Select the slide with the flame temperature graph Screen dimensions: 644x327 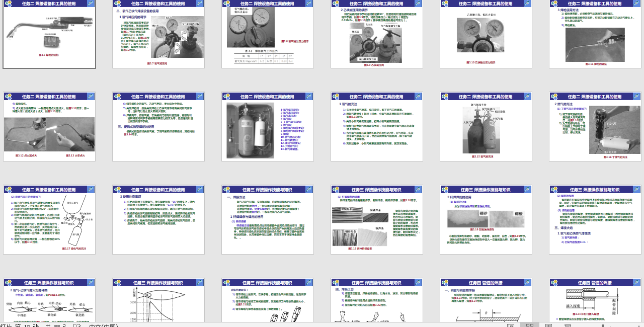tap(158, 300)
